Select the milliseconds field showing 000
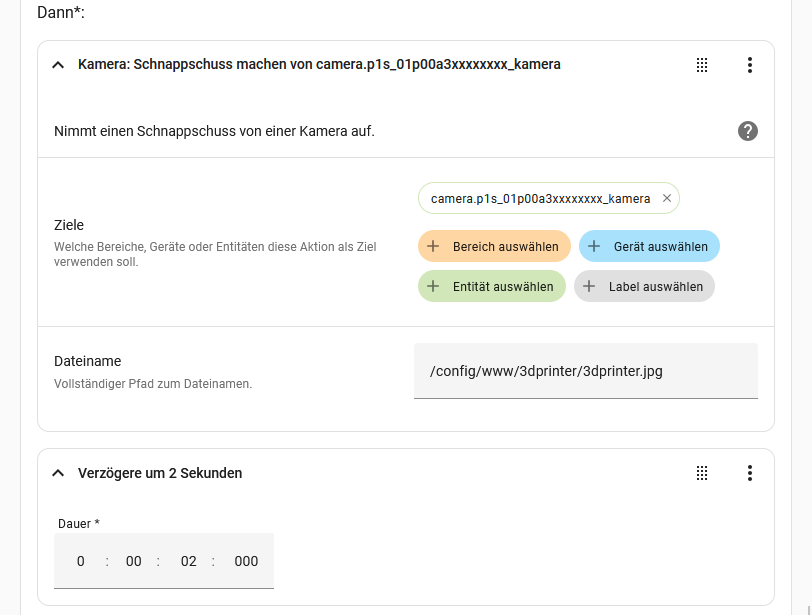The width and height of the screenshot is (812, 615). tap(246, 561)
